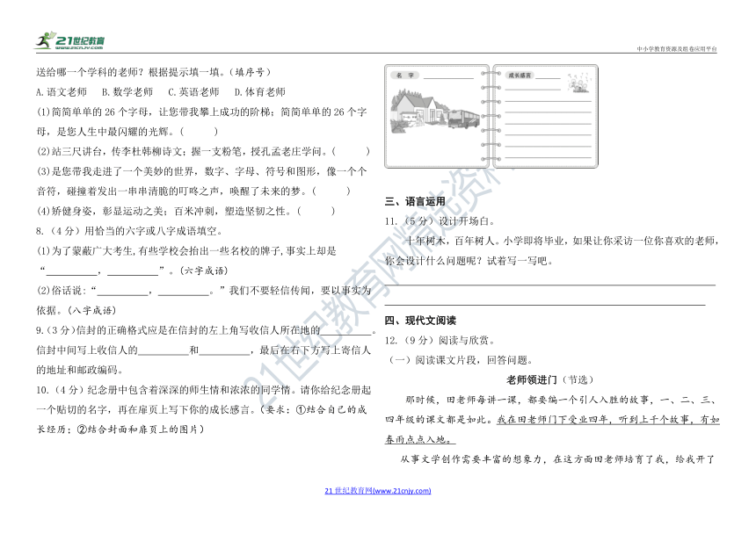Click the flower illustration on the notebook page
756x534 pixels.
click(578, 83)
